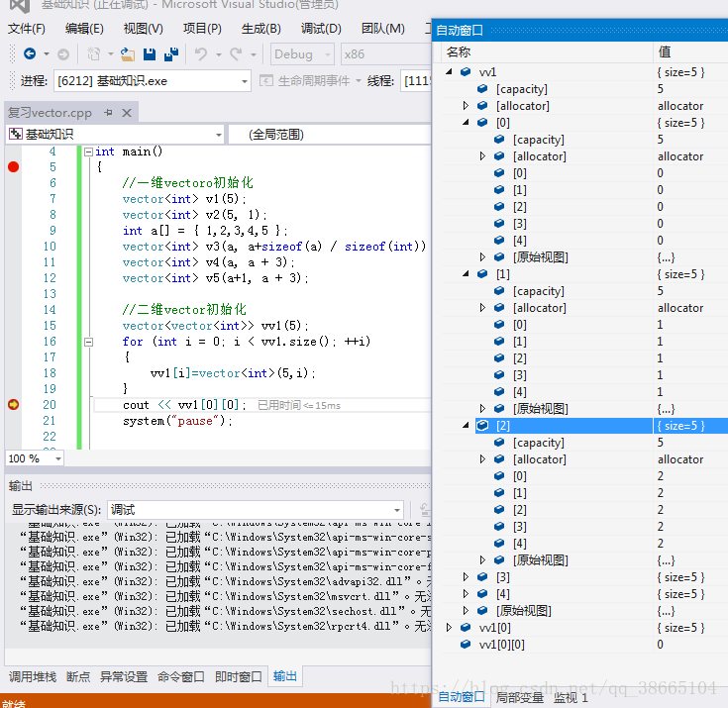Collapse the selected [2] element node
The height and width of the screenshot is (708, 728).
click(x=466, y=426)
